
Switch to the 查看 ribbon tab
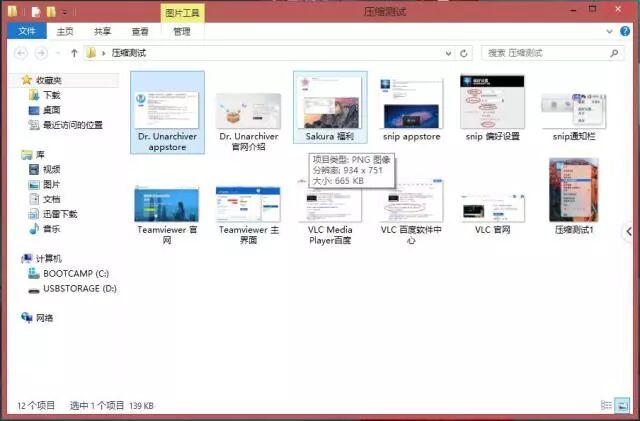tap(140, 31)
